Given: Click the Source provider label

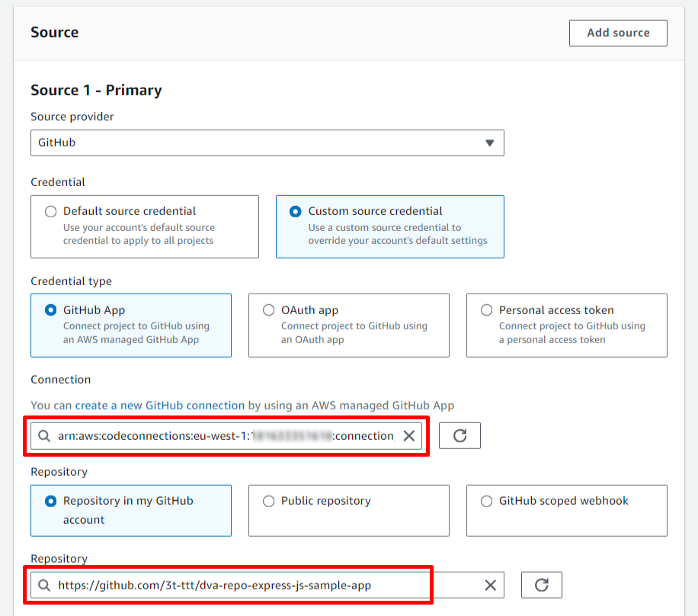Looking at the screenshot, I should pos(72,117).
